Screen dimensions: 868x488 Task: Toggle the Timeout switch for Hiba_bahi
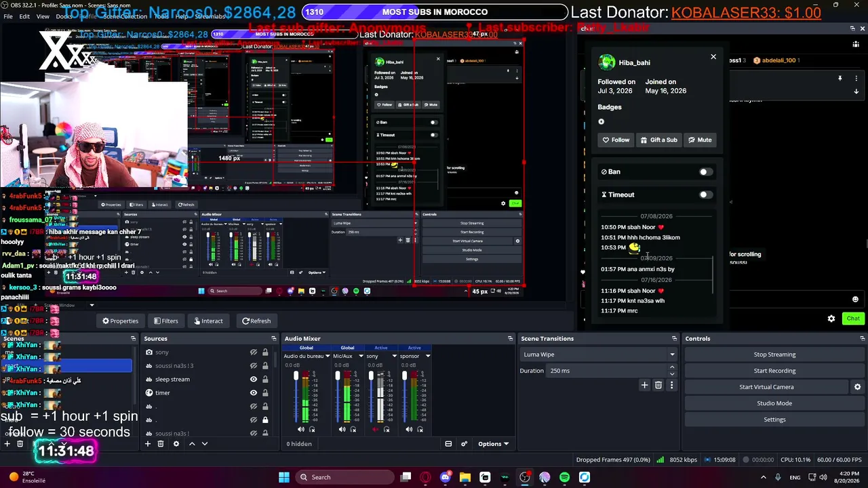[x=706, y=195]
